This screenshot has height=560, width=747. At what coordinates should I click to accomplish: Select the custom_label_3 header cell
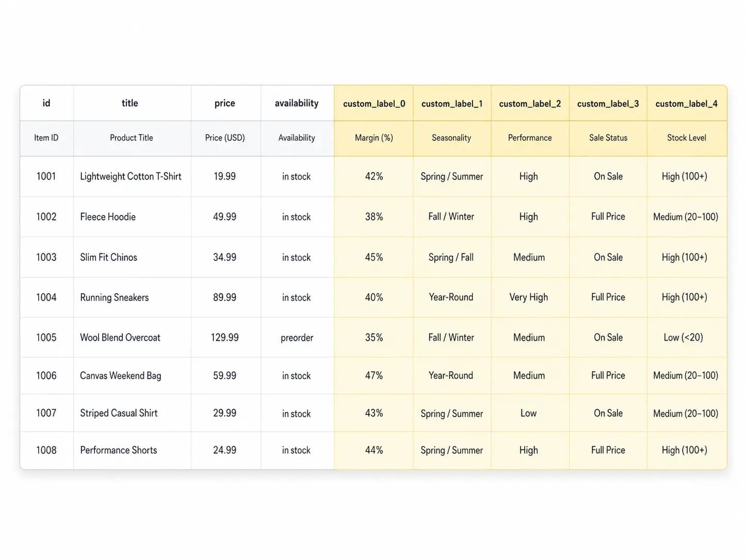click(608, 104)
